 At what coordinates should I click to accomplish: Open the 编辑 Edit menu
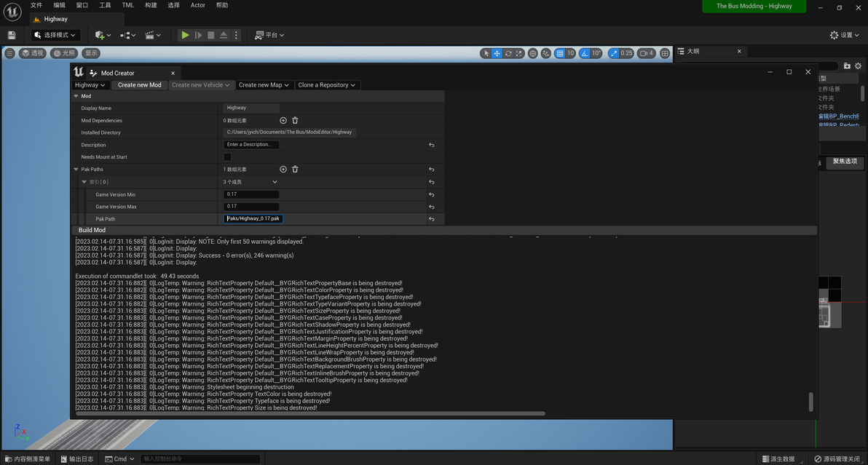coord(59,5)
